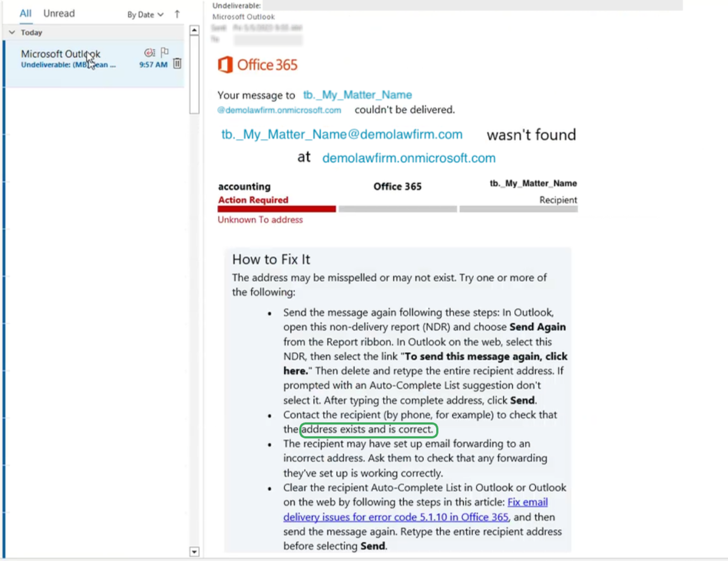Image resolution: width=728 pixels, height=561 pixels.
Task: Flag the Microsoft Outlook message
Action: pyautogui.click(x=165, y=52)
